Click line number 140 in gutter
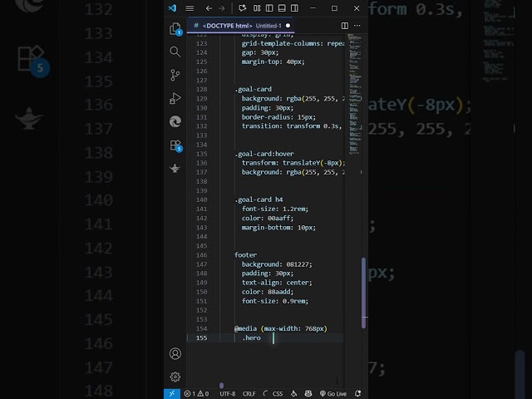The width and height of the screenshot is (532, 399). [201, 199]
